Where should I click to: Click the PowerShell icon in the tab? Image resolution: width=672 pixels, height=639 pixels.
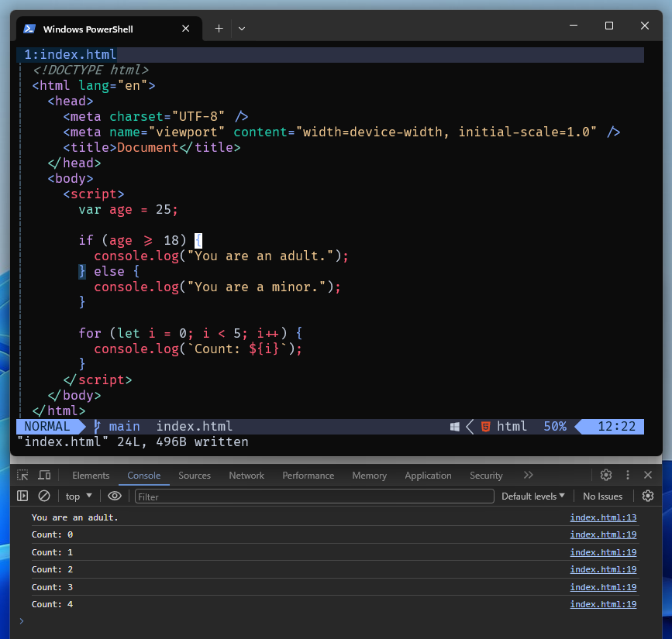[x=29, y=29]
